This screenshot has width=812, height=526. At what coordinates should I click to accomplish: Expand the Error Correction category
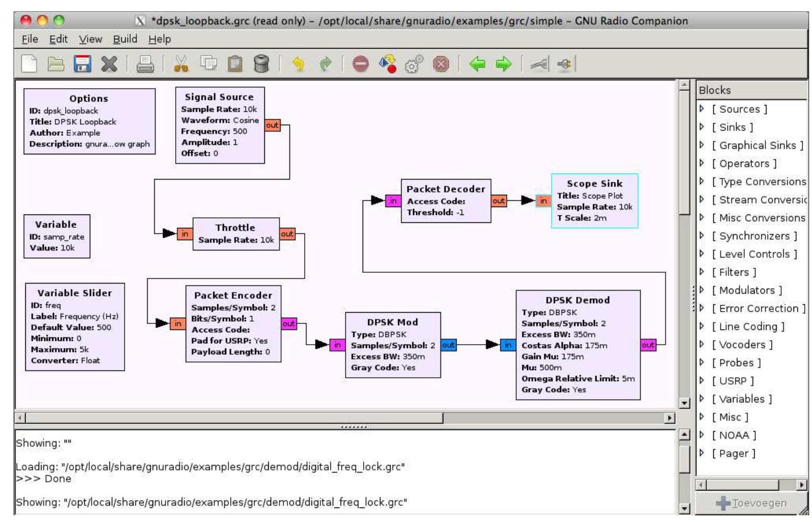pos(701,308)
